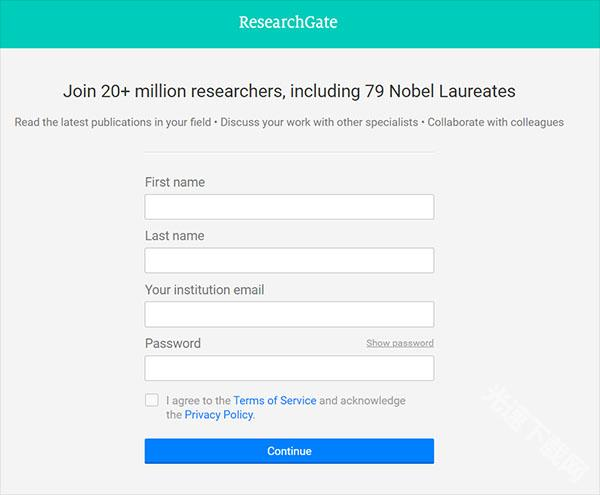Click the "I agree to the" checkbox text

pyautogui.click(x=198, y=400)
